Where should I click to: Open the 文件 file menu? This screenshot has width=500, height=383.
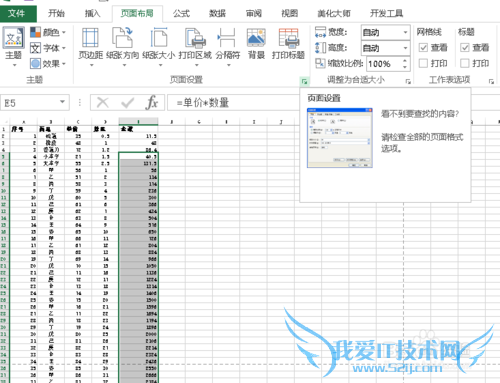[x=18, y=13]
